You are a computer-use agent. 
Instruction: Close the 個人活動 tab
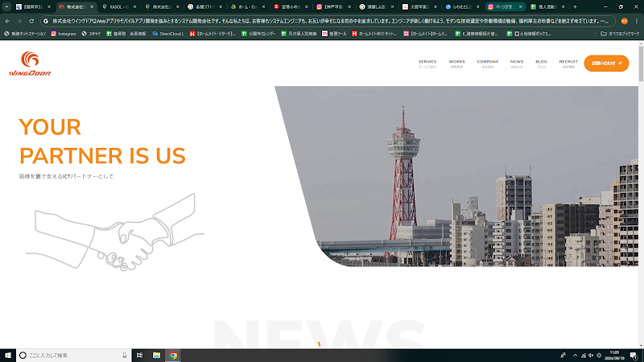coord(563,6)
